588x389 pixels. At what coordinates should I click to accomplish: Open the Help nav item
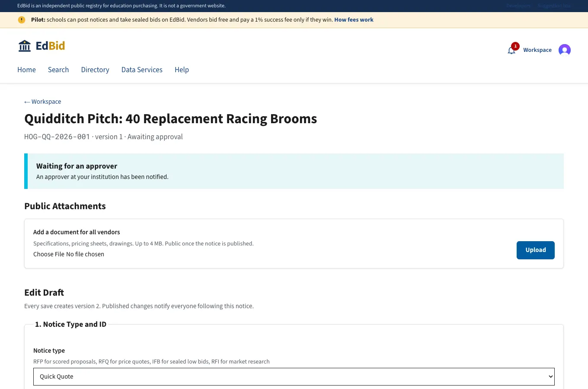coord(182,70)
